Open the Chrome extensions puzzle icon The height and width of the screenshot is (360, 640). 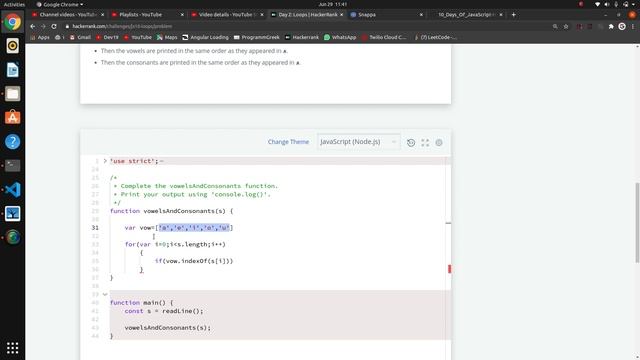[611, 26]
